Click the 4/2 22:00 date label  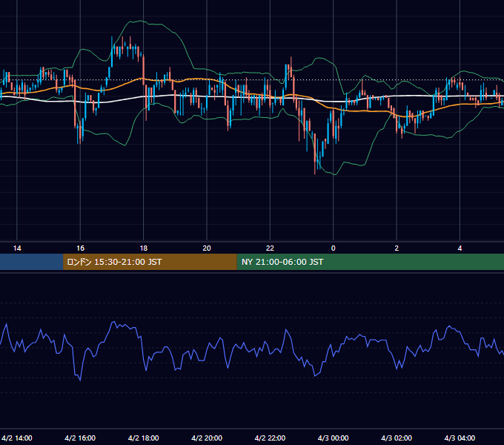click(270, 438)
